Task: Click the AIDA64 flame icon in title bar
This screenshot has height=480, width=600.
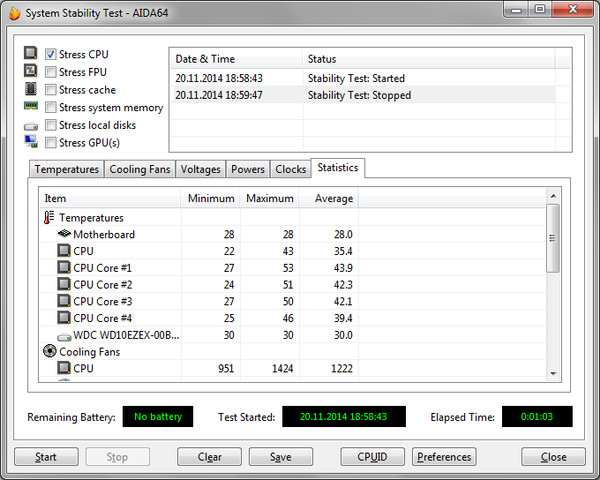Action: pyautogui.click(x=13, y=10)
